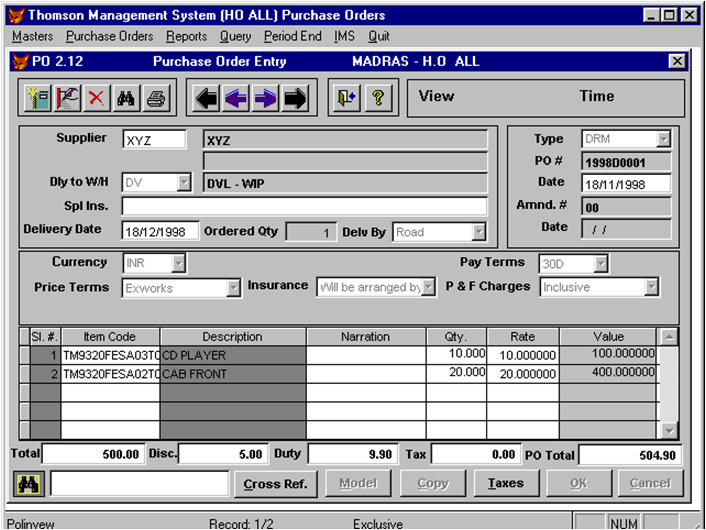Go to next record with purple right arrow
The height and width of the screenshot is (530, 706).
point(265,98)
